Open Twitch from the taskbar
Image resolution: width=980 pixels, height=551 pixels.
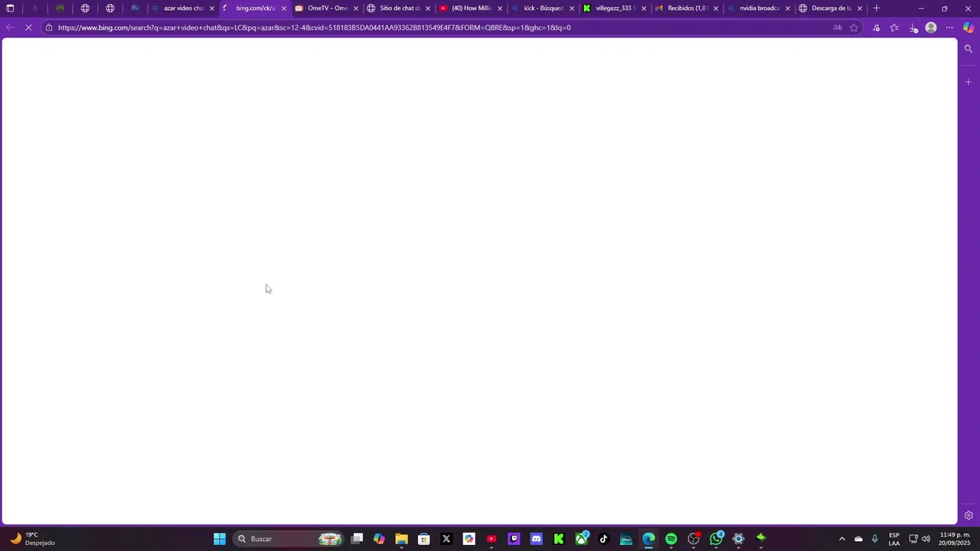pyautogui.click(x=514, y=539)
